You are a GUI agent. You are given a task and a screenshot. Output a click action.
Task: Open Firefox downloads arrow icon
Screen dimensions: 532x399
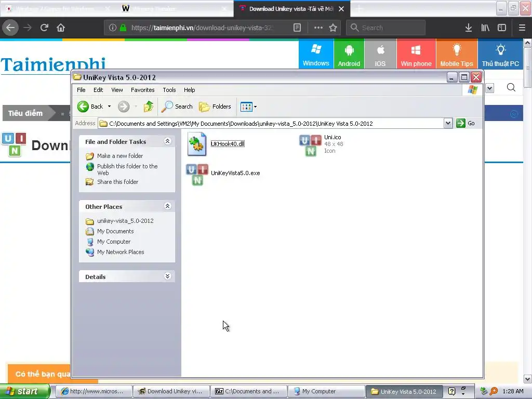(469, 28)
